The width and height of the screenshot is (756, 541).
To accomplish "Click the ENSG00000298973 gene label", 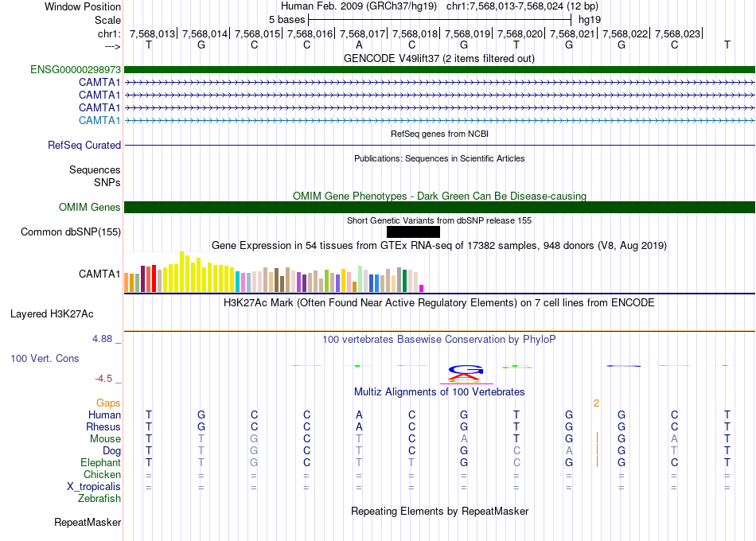I will 76,69.
